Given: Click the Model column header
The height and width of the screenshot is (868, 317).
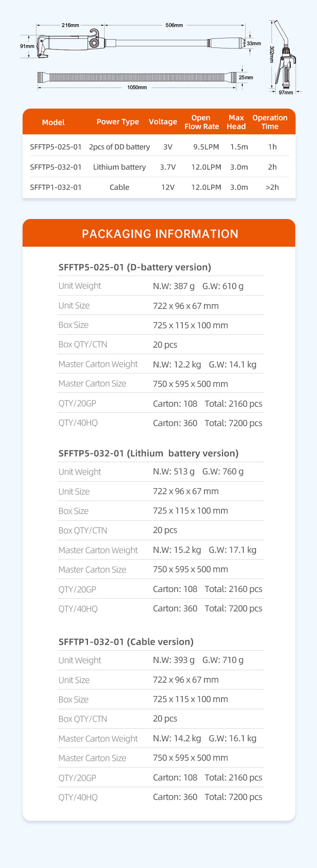Looking at the screenshot, I should point(53,122).
